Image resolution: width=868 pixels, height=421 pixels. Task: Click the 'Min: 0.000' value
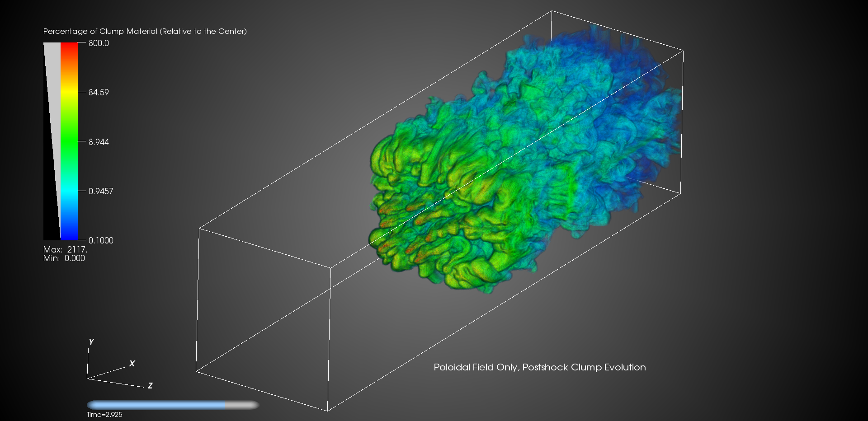[x=64, y=258]
